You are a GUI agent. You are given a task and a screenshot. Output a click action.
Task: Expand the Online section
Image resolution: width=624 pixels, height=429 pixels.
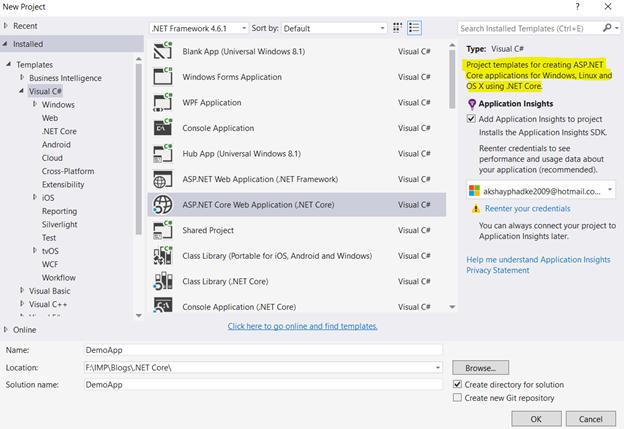(6, 330)
